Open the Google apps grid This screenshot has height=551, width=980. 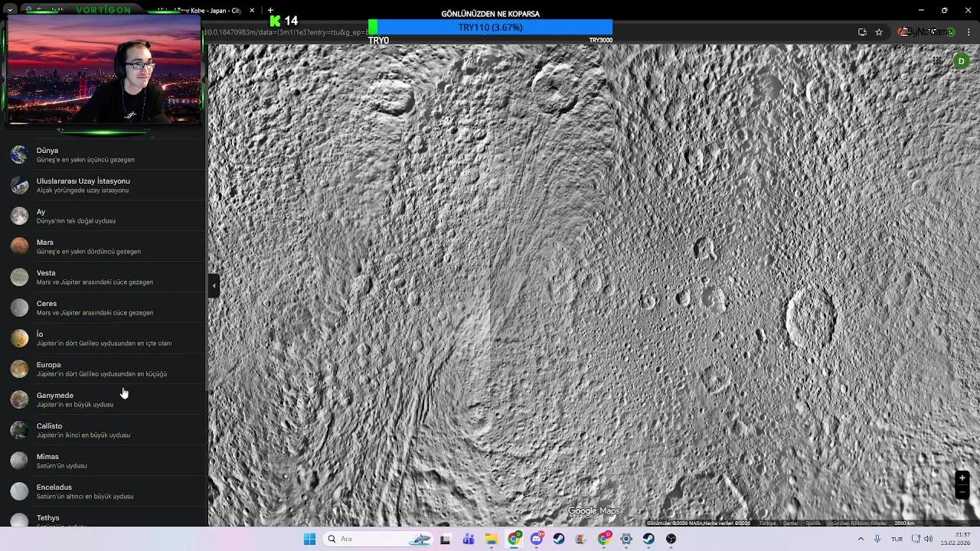[937, 60]
